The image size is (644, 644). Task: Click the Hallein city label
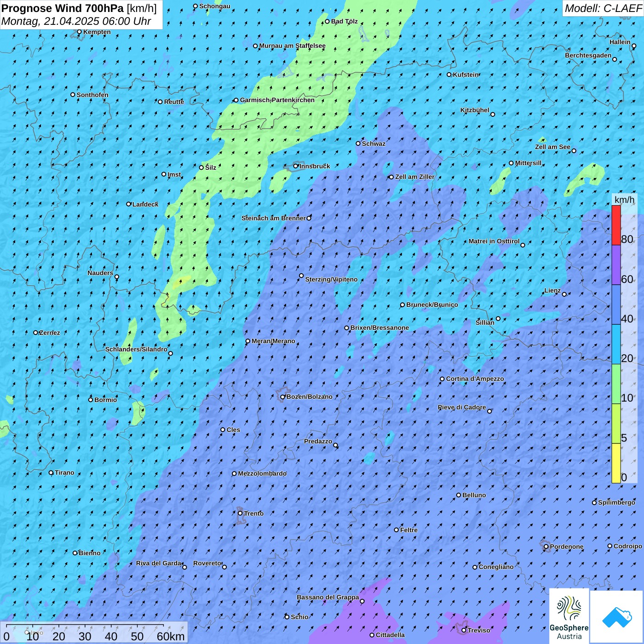tap(620, 42)
